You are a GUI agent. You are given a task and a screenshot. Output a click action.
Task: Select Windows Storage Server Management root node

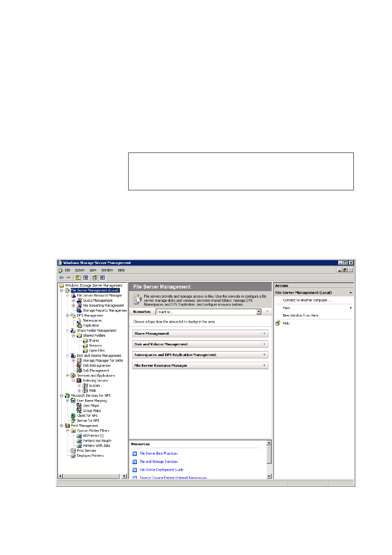pyautogui.click(x=94, y=285)
